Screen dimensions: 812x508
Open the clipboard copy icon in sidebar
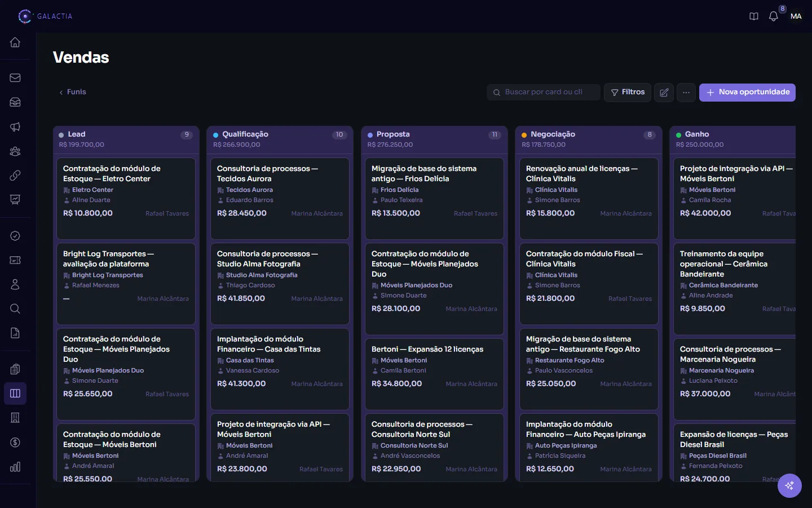(x=15, y=369)
